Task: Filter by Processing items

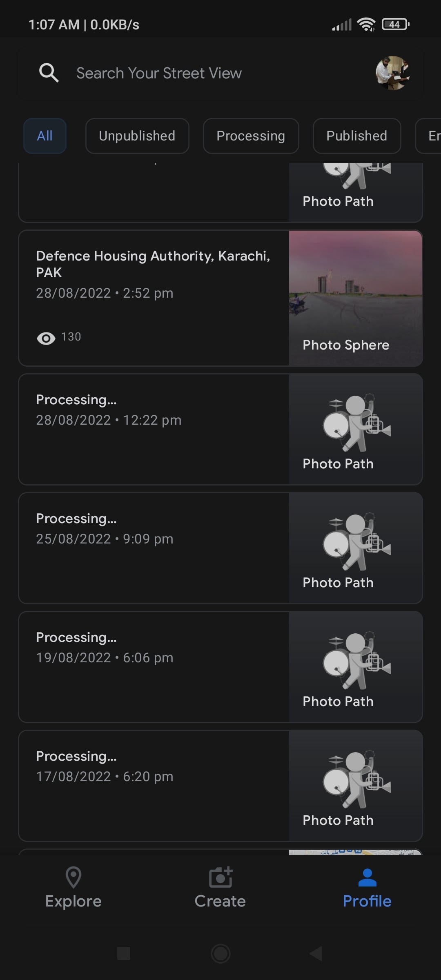Action: pos(251,136)
